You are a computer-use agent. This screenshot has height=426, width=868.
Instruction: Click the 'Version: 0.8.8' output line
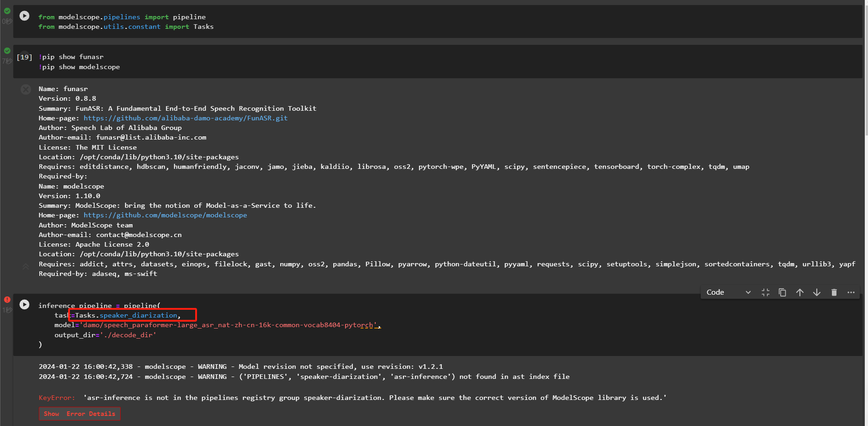tap(68, 98)
